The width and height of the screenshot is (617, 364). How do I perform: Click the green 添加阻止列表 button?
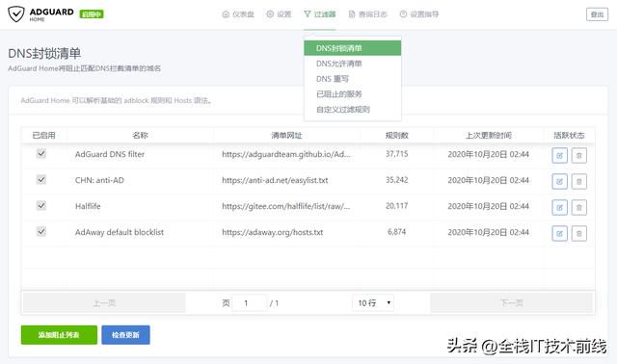pos(59,335)
